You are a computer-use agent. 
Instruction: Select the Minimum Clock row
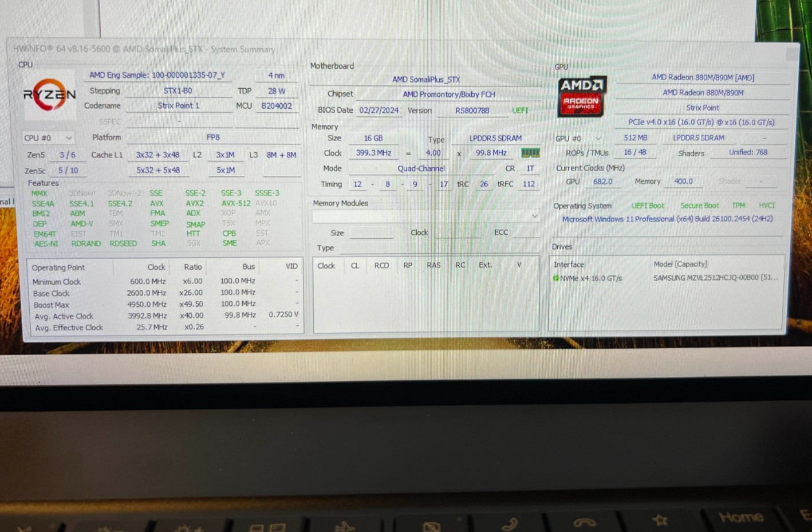(x=165, y=282)
